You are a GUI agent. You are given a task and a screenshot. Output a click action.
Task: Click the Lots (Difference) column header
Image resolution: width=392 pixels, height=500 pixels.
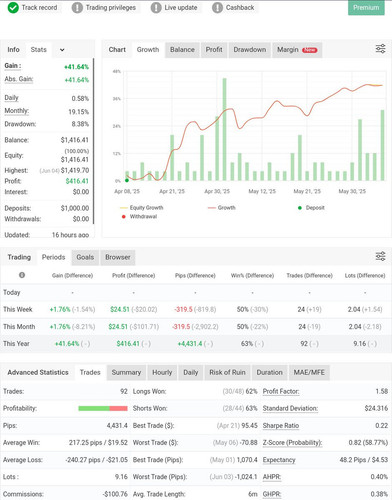[365, 276]
